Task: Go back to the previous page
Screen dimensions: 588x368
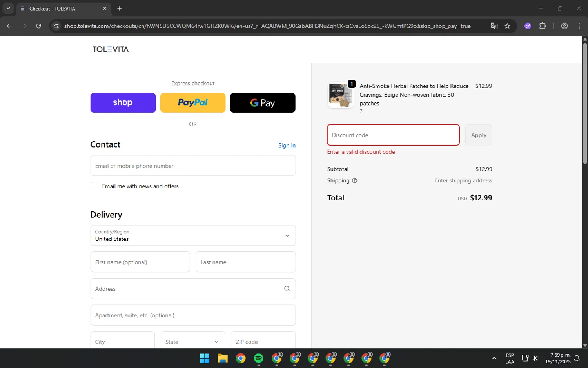Action: point(9,26)
